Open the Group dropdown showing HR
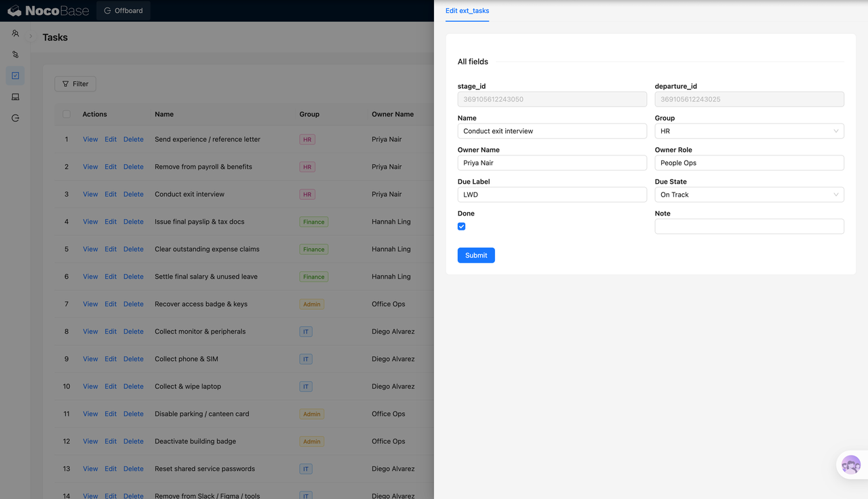The width and height of the screenshot is (868, 499). coord(749,131)
